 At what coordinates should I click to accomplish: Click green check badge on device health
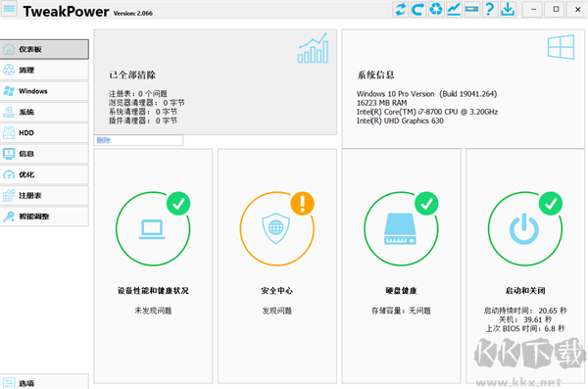pyautogui.click(x=178, y=204)
